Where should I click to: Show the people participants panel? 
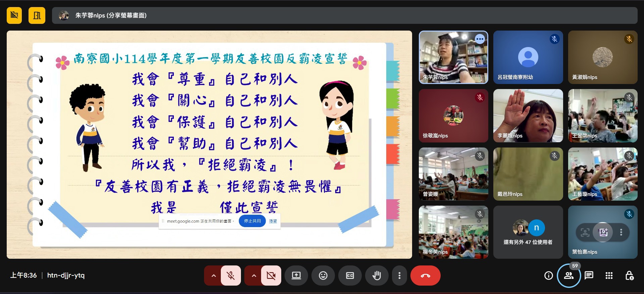click(568, 276)
